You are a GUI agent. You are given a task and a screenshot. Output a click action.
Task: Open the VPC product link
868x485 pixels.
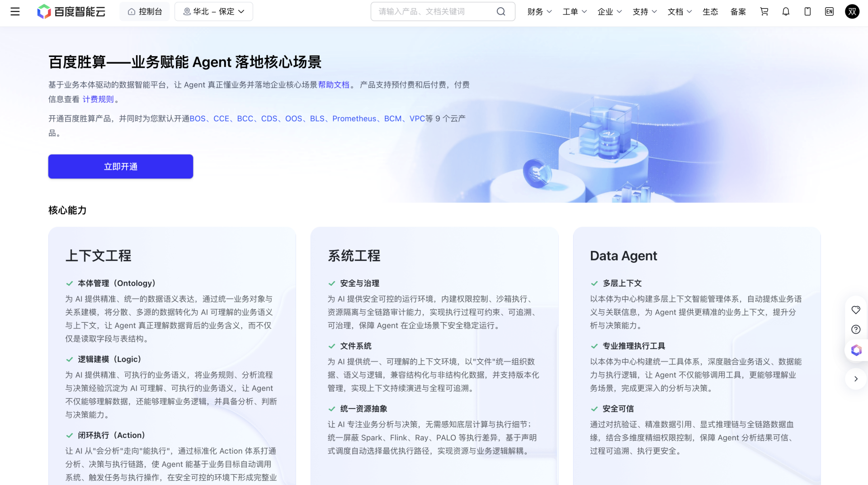click(417, 118)
